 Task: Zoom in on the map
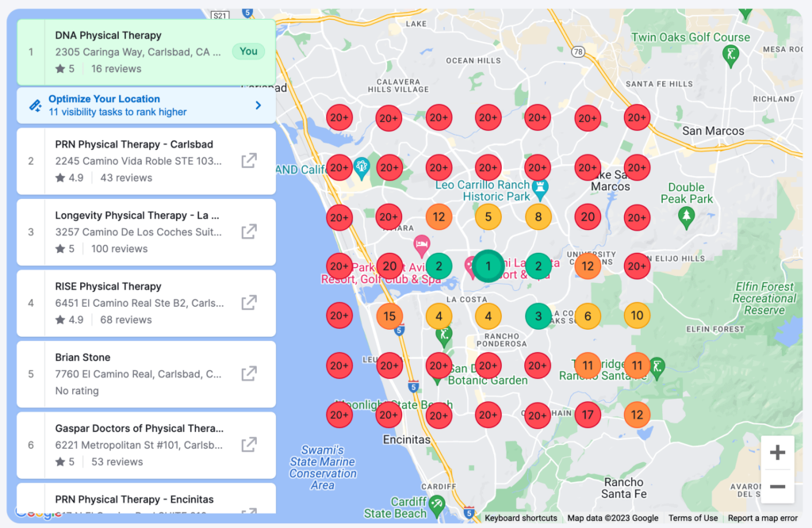coord(777,453)
